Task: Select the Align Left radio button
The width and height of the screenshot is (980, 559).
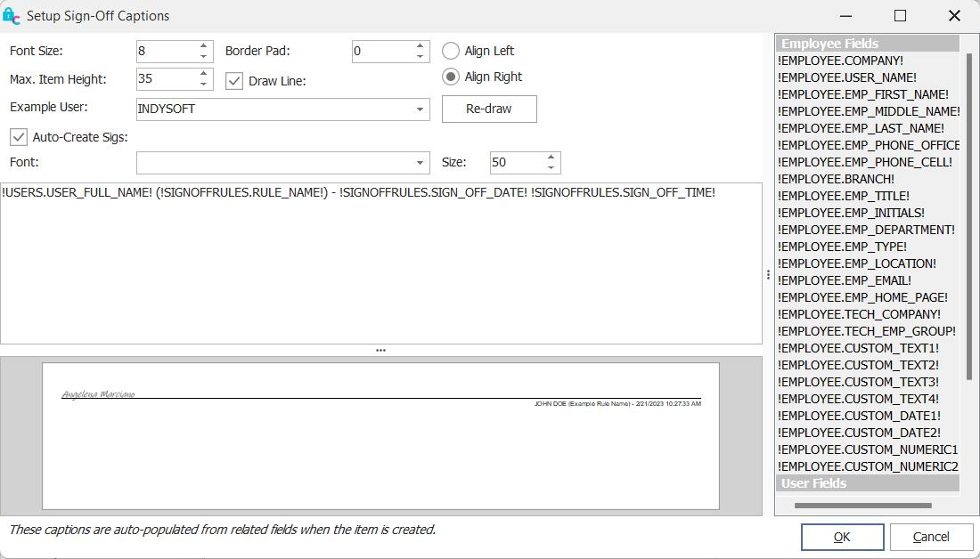Action: click(x=451, y=51)
